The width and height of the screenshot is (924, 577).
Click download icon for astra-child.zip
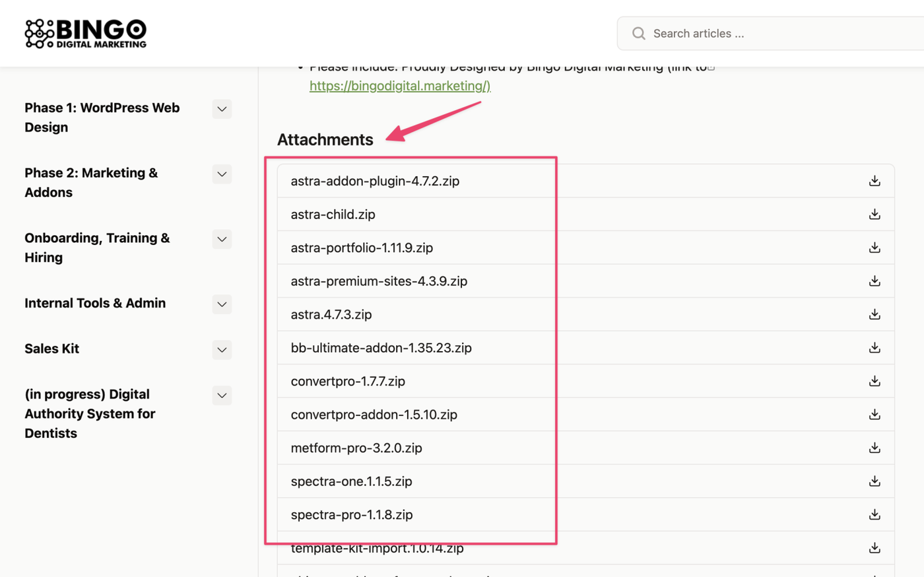click(874, 215)
